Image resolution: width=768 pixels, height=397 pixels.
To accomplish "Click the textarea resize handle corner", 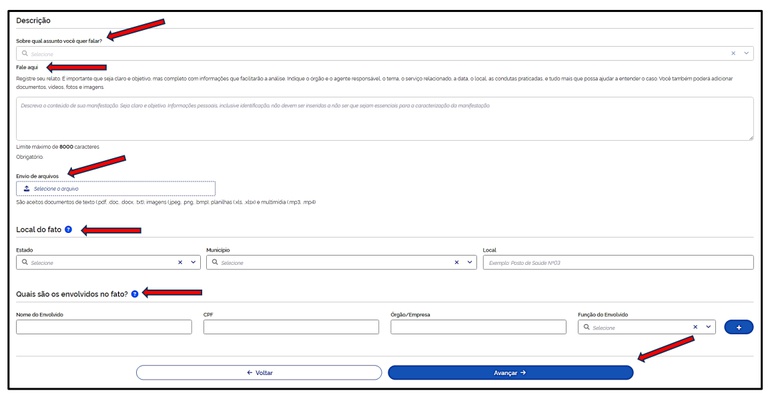I will pos(750,138).
